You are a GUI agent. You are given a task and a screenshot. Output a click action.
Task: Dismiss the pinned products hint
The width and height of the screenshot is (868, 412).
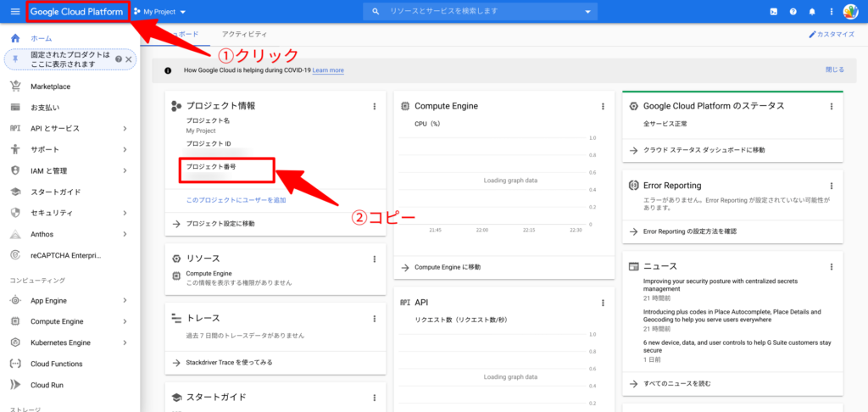coord(129,59)
